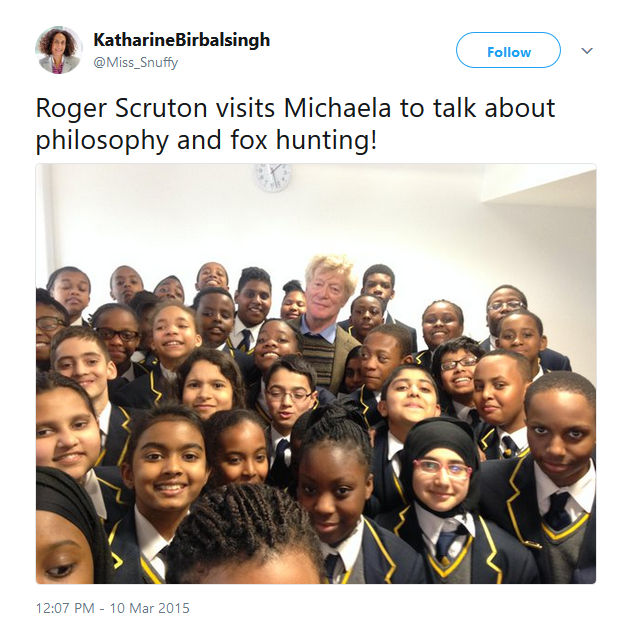632x628 pixels.
Task: Click the 12:07 PM timestamp
Action: [65, 608]
